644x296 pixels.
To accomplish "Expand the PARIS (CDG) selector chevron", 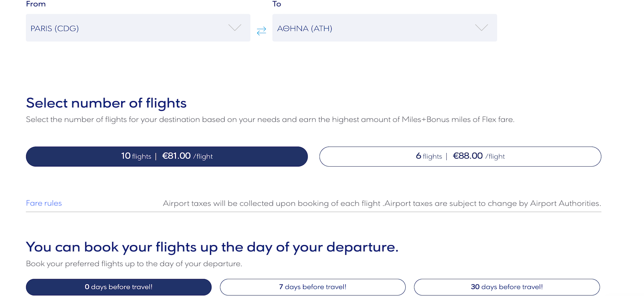I will pos(234,28).
